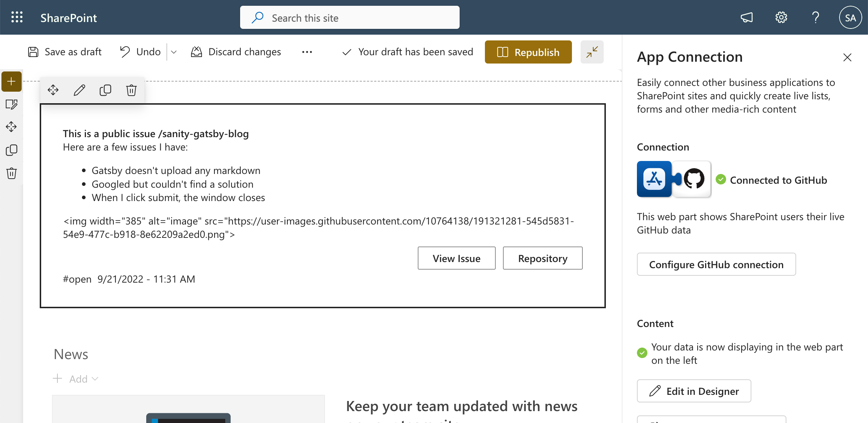The width and height of the screenshot is (868, 423).
Task: Discard changes to the page
Action: click(236, 52)
